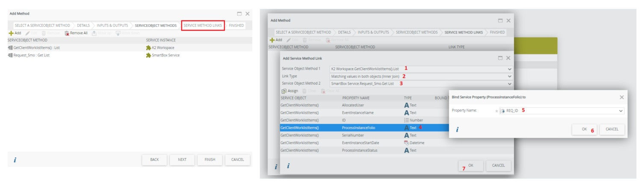The width and height of the screenshot is (644, 186).
Task: Click Finish in the left Add Method dialog
Action: (x=210, y=160)
